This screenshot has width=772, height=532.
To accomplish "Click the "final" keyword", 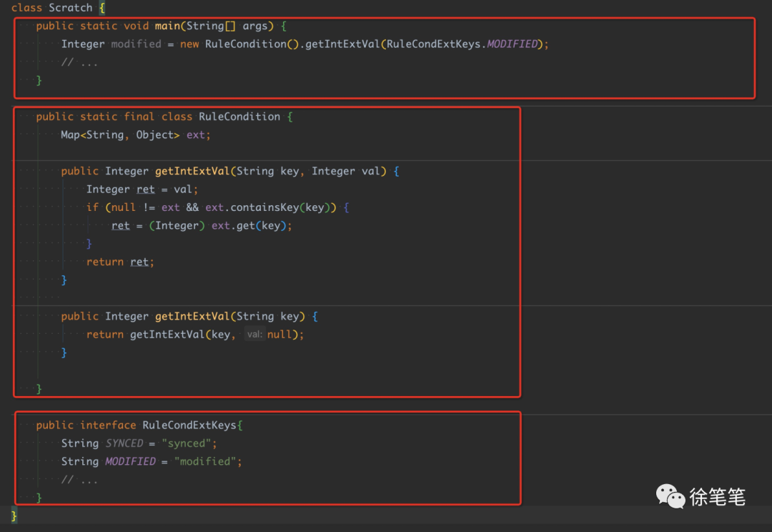I will [x=139, y=117].
